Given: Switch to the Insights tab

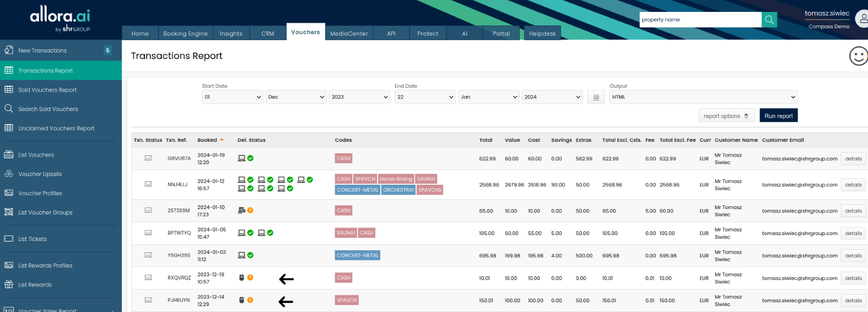Looking at the screenshot, I should 231,33.
